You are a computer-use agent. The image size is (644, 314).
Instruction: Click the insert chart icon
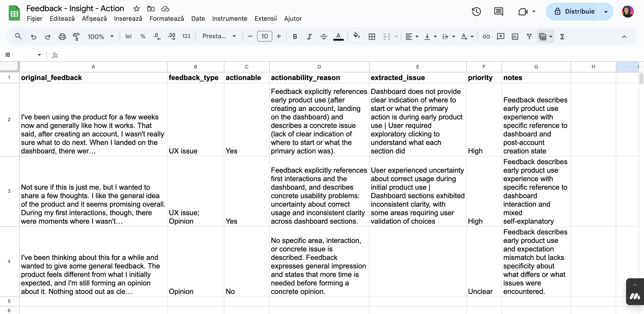[515, 37]
